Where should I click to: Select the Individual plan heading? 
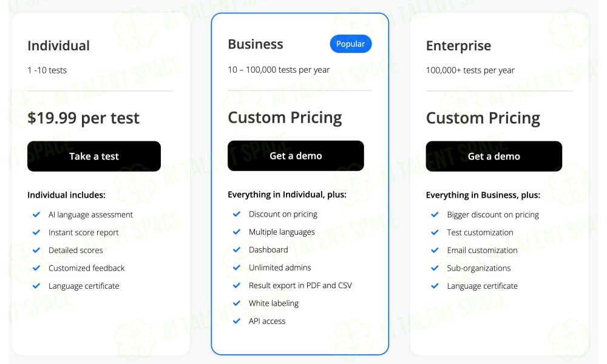[x=58, y=45]
